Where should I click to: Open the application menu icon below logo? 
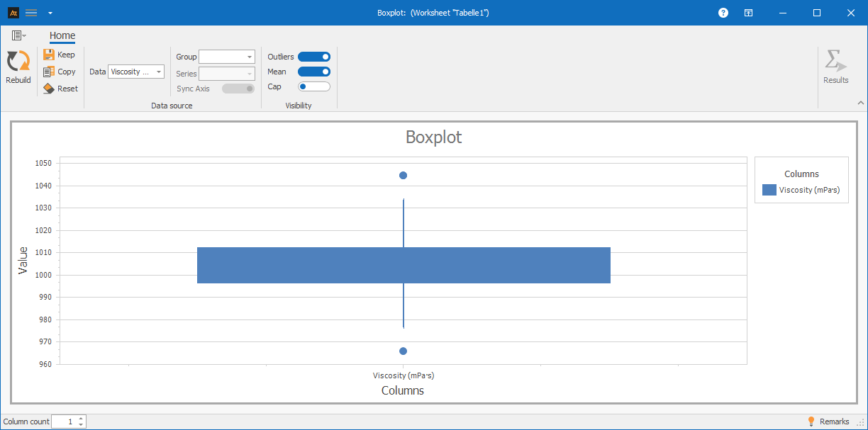point(18,35)
